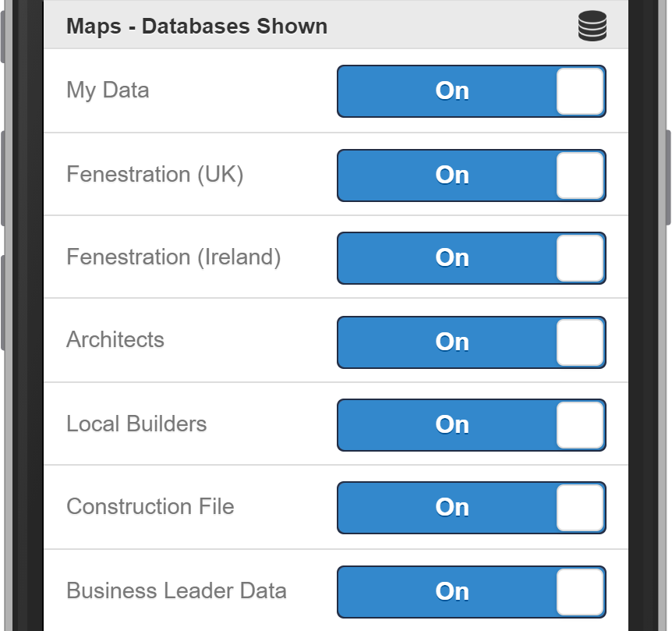Image resolution: width=672 pixels, height=631 pixels.
Task: Click the Local Builders label text
Action: pyautogui.click(x=136, y=424)
